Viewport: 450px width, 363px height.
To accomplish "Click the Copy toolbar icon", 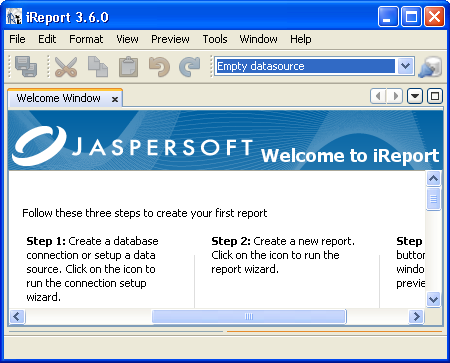I will [x=98, y=67].
